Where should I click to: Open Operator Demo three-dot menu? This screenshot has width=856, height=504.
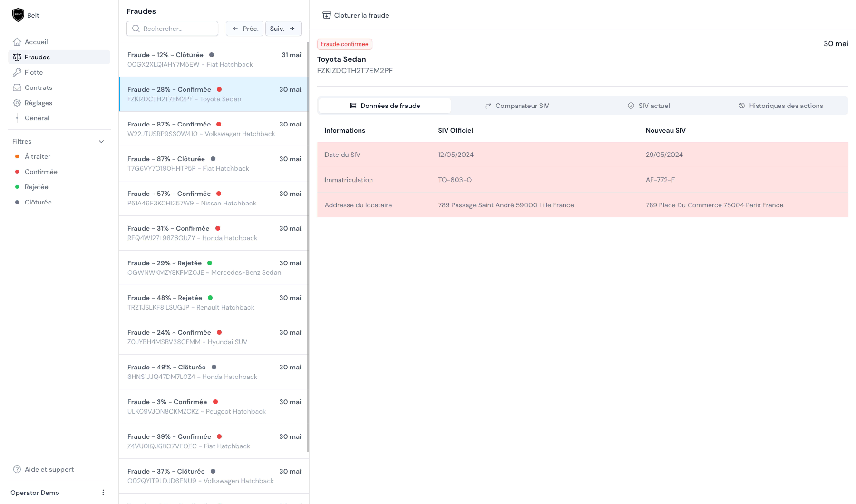pos(103,492)
